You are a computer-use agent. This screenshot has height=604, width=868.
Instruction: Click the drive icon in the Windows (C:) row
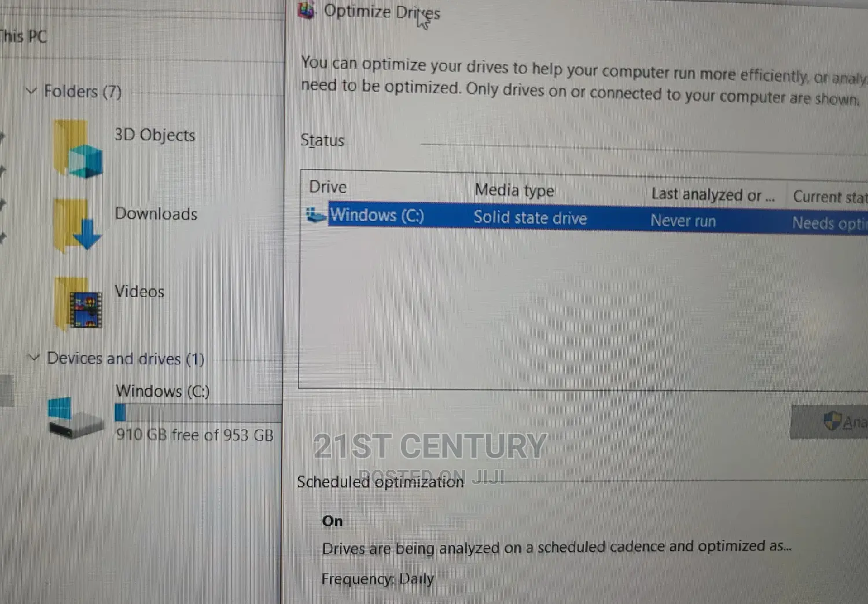tap(316, 215)
